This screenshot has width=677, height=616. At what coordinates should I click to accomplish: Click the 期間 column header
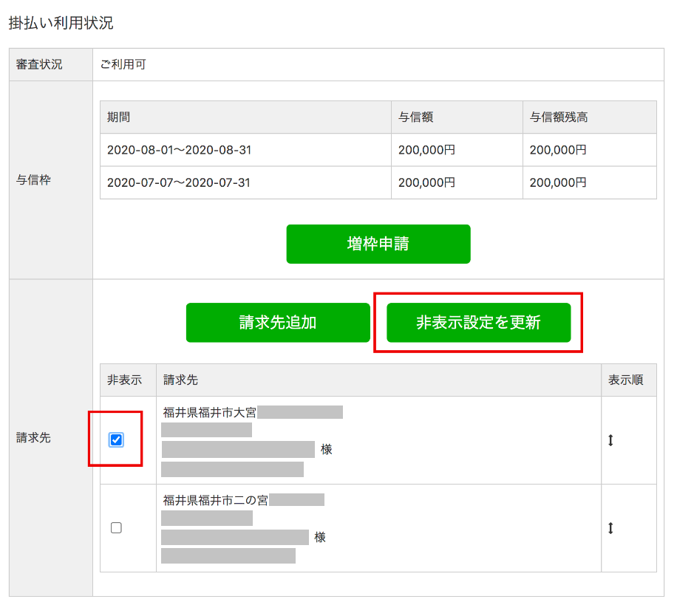(x=119, y=117)
